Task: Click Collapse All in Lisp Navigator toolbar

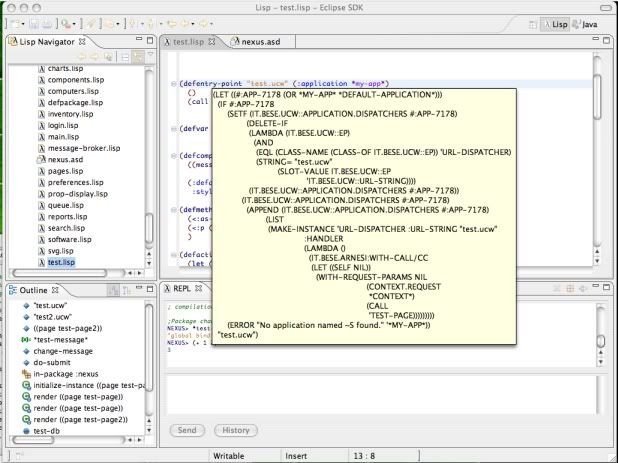Action: pos(125,57)
